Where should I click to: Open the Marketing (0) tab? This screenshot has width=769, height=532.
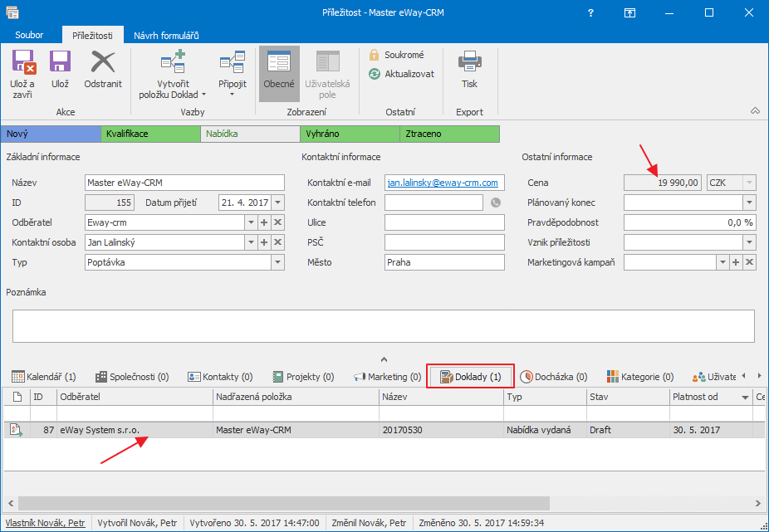pos(388,377)
